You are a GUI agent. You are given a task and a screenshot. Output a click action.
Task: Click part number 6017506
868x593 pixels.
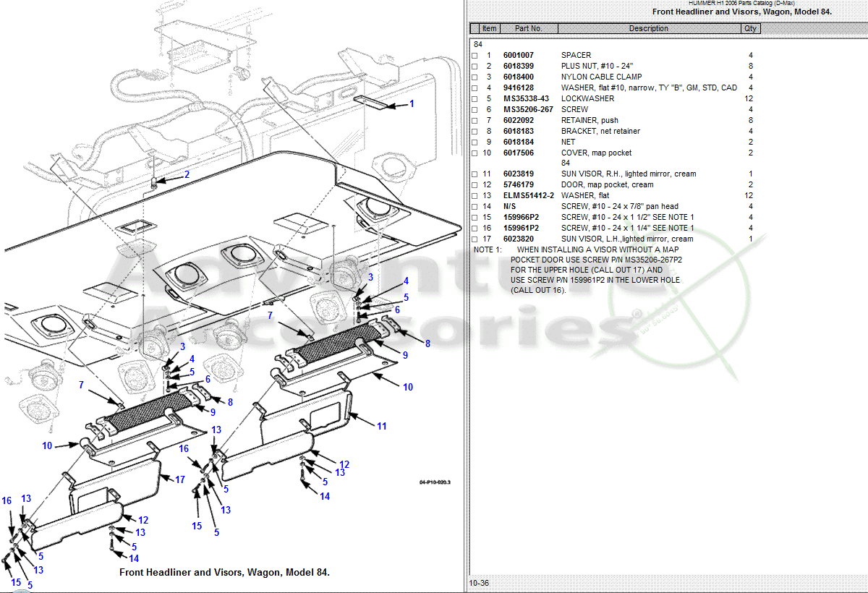[x=519, y=153]
